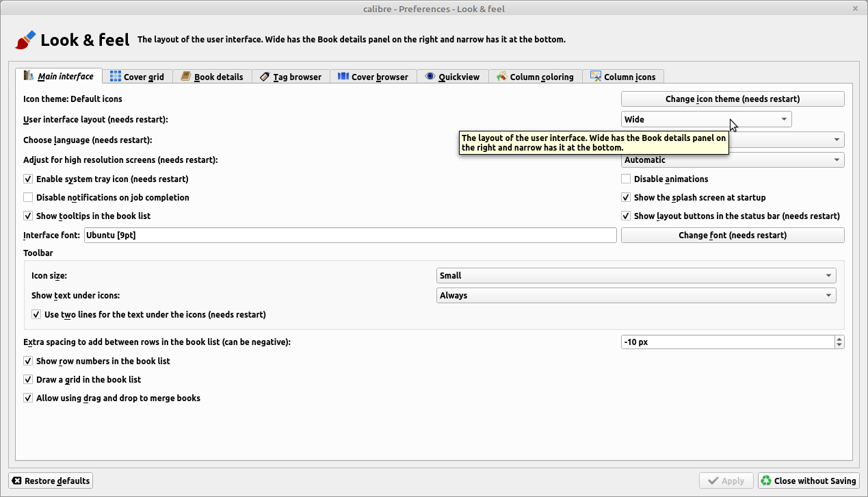Open the Show text under icons dropdown
The image size is (868, 497).
(636, 295)
